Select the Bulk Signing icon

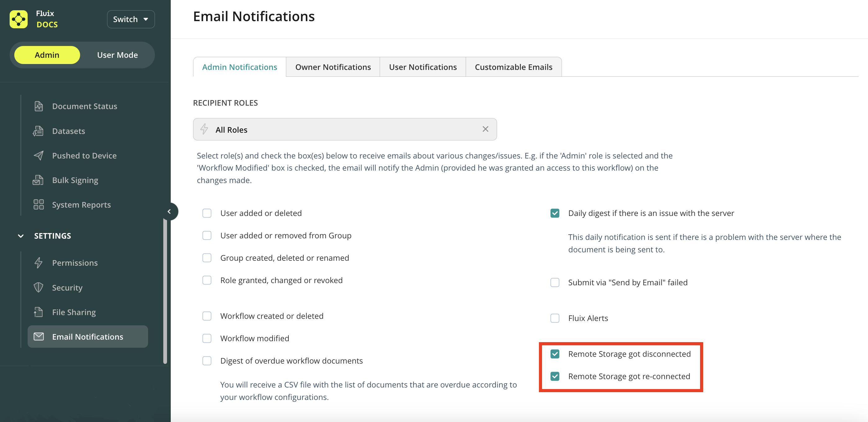pos(38,180)
